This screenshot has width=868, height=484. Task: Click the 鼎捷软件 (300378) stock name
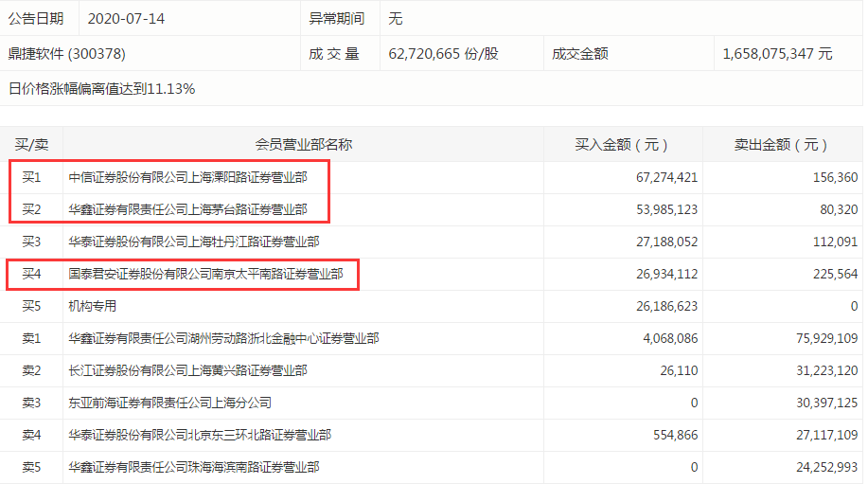(67, 54)
